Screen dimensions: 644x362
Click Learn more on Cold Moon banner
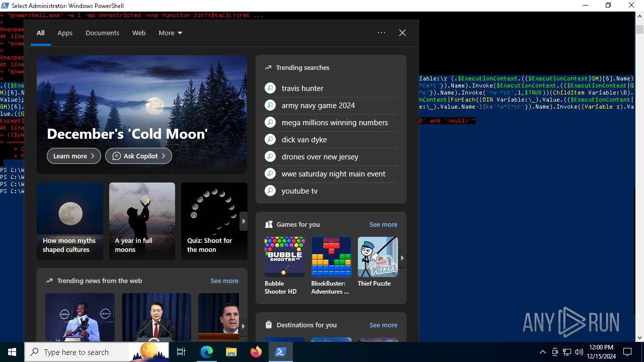point(74,156)
